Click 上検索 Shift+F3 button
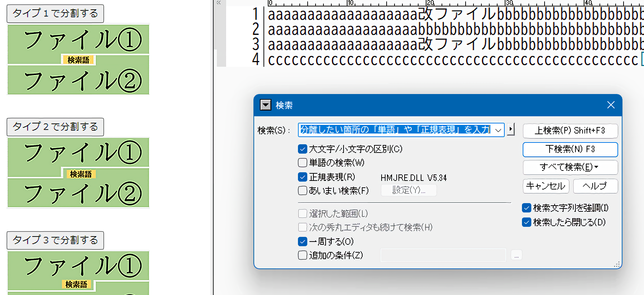 [x=570, y=131]
